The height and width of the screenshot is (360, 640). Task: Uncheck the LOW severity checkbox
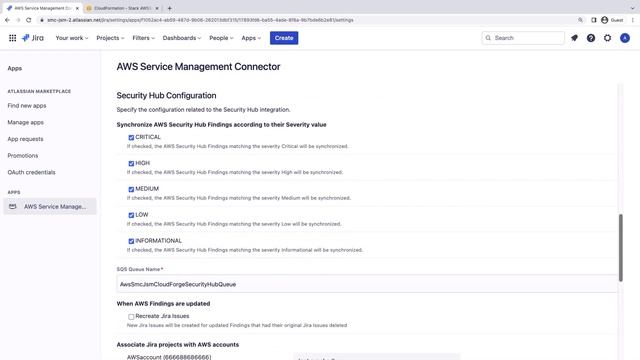click(x=131, y=215)
